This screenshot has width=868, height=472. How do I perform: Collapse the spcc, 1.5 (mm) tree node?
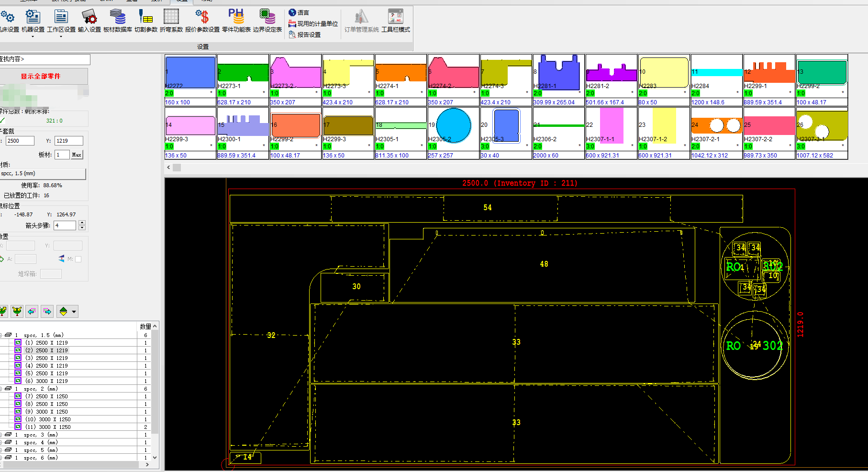(x=1, y=335)
